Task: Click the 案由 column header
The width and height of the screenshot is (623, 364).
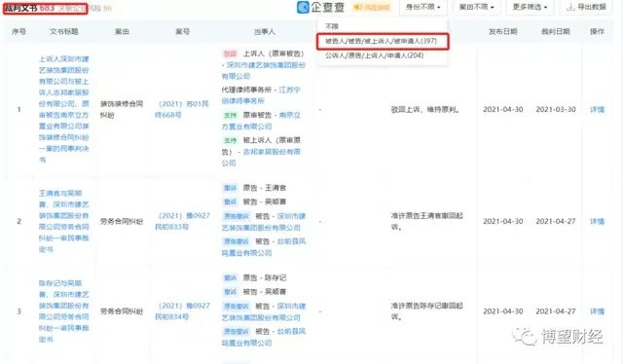Action: [122, 32]
